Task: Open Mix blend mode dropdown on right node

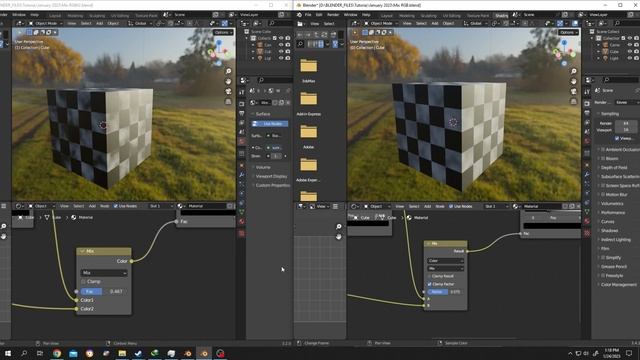Action: coord(445,269)
